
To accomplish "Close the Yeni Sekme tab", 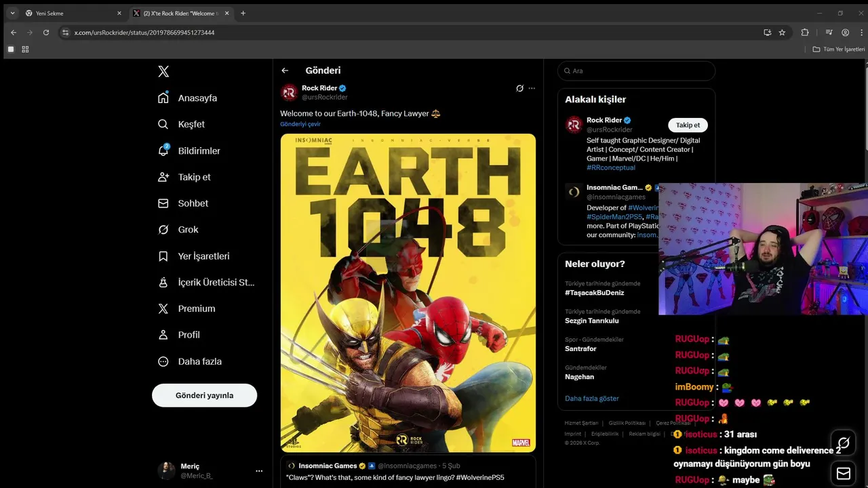I will coord(119,13).
